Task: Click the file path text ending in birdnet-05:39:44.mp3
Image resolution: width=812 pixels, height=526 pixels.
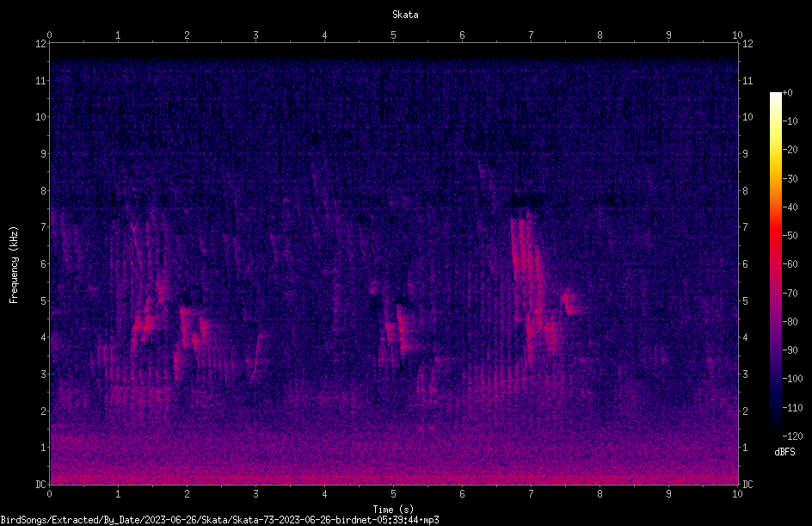Action: click(x=219, y=520)
